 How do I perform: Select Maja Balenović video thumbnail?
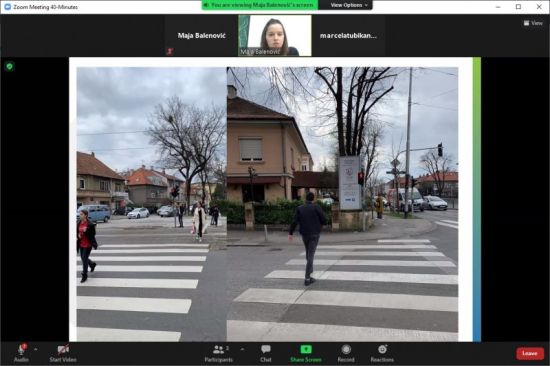[x=275, y=35]
